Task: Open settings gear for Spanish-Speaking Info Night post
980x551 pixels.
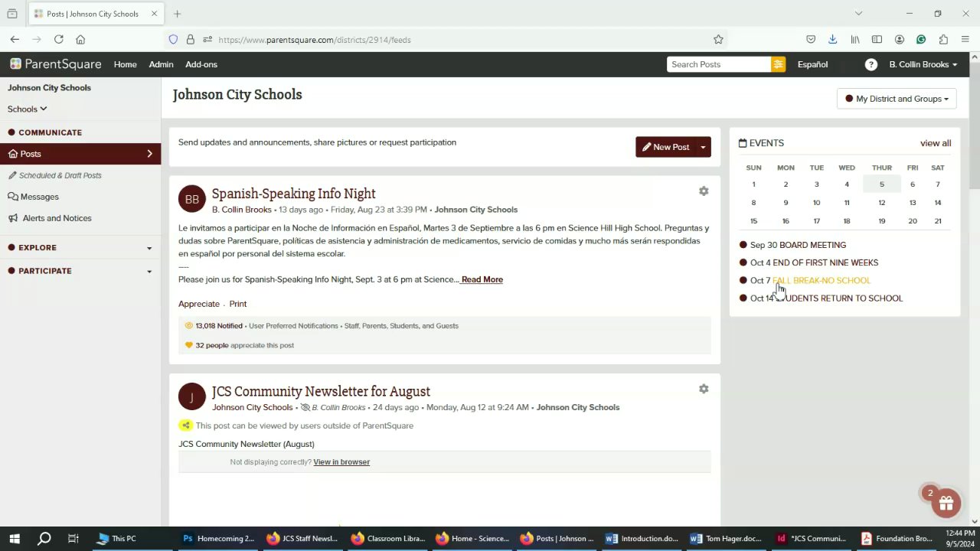Action: coord(704,191)
